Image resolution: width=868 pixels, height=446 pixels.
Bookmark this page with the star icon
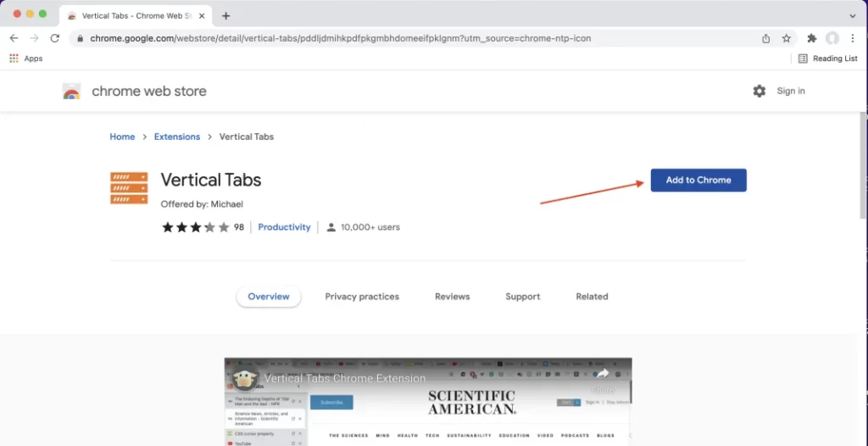coord(786,38)
